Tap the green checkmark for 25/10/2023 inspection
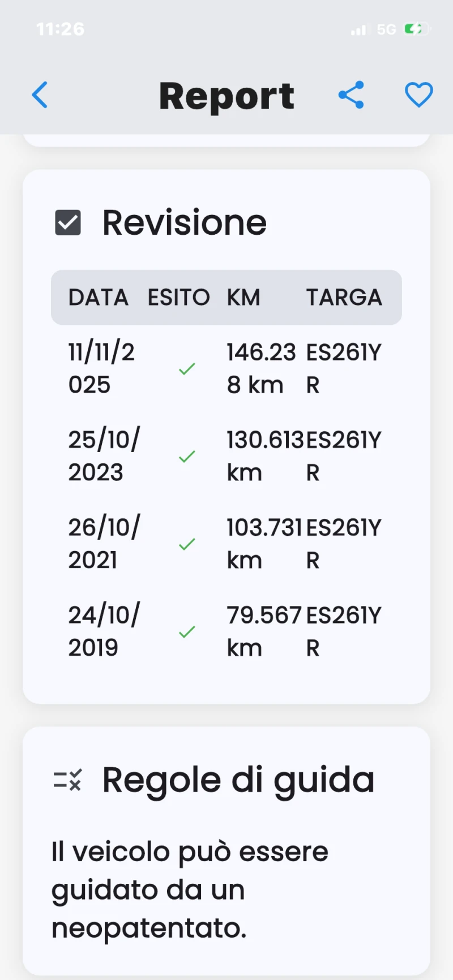 (187, 457)
